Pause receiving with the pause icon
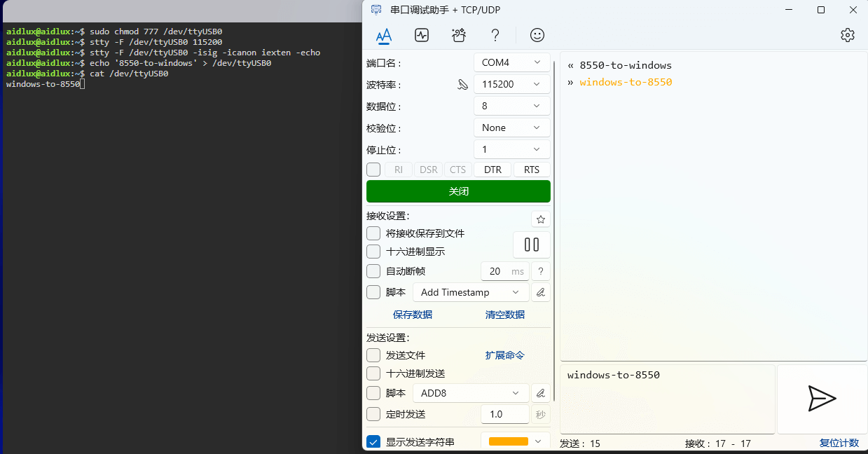Image resolution: width=868 pixels, height=454 pixels. [x=532, y=245]
